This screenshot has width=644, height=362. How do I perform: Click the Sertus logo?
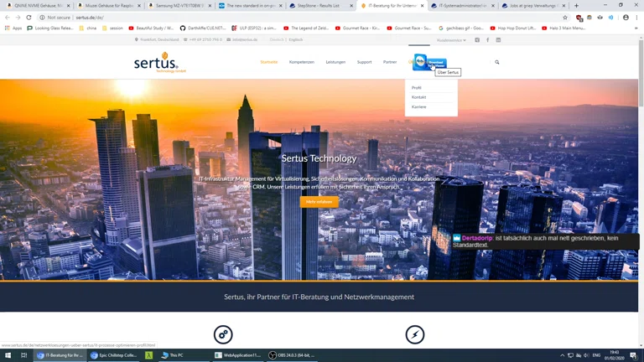[160, 62]
